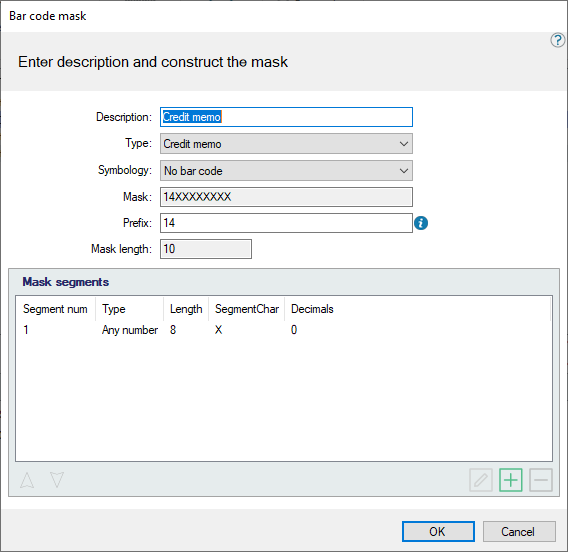Move segment up with up arrow
Image resolution: width=568 pixels, height=552 pixels.
pos(27,480)
